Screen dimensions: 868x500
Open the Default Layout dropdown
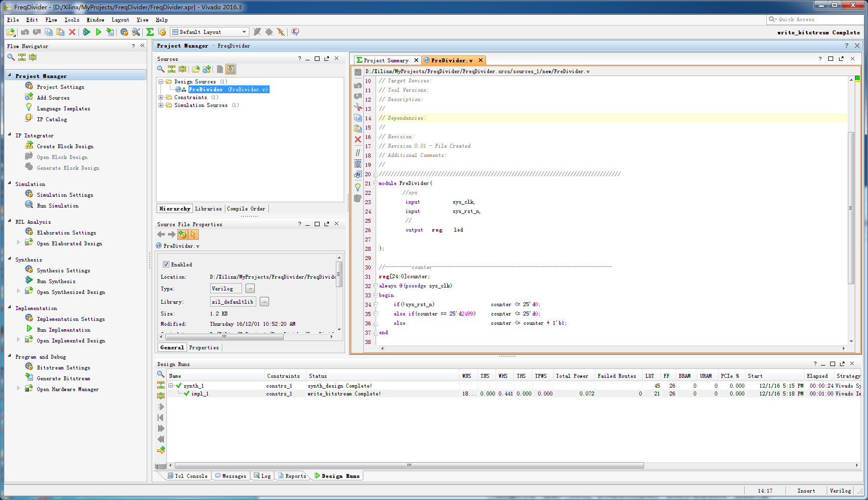(x=210, y=32)
